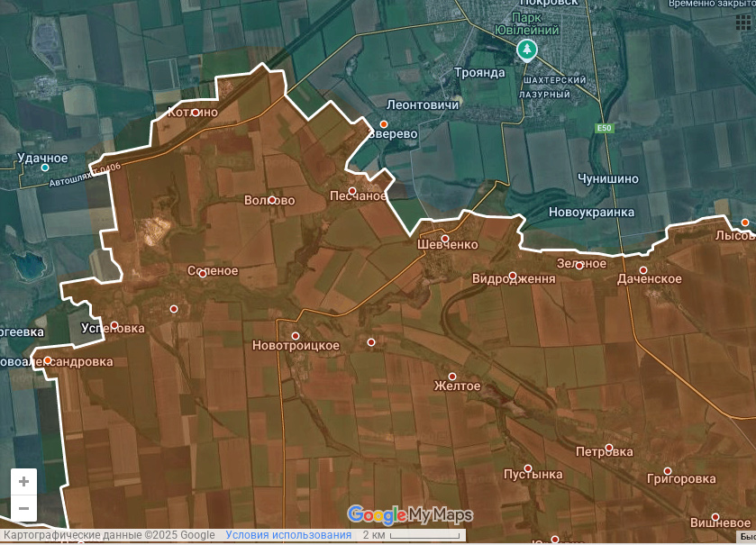Click the Картографические данные ©2025 Google attribution
756x545 pixels.
pos(108,535)
